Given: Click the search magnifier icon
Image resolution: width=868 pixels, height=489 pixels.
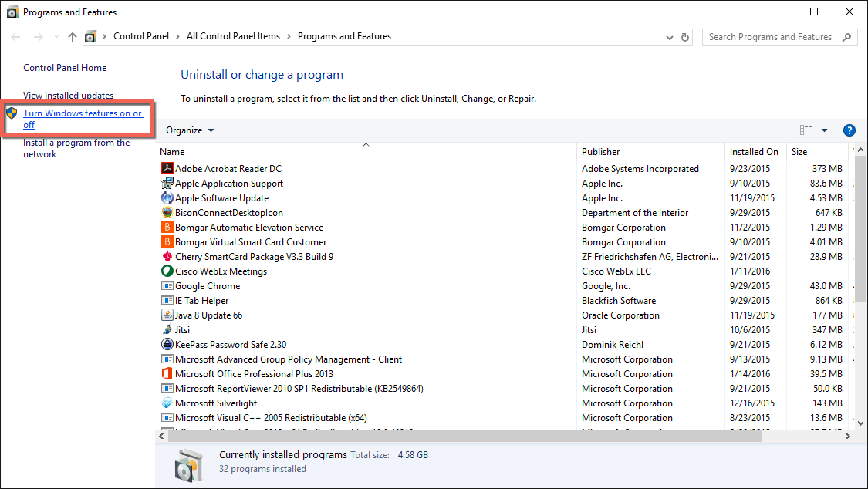Looking at the screenshot, I should pos(846,37).
